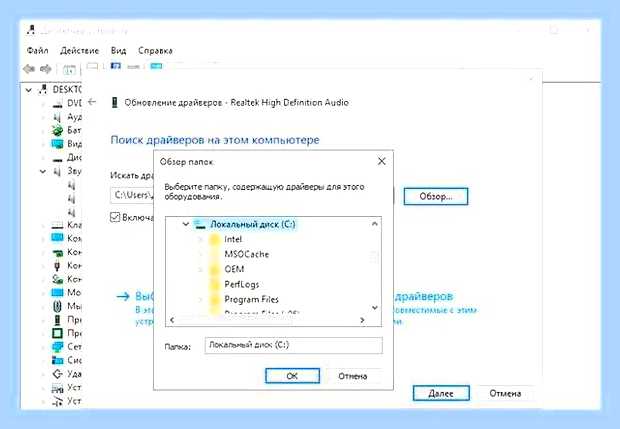Collapse the Зву audio devices chevron
The height and width of the screenshot is (429, 620).
click(x=43, y=172)
